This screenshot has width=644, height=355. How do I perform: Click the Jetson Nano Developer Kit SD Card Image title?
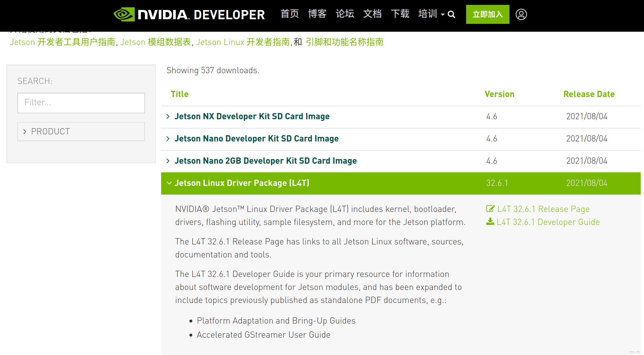point(256,139)
